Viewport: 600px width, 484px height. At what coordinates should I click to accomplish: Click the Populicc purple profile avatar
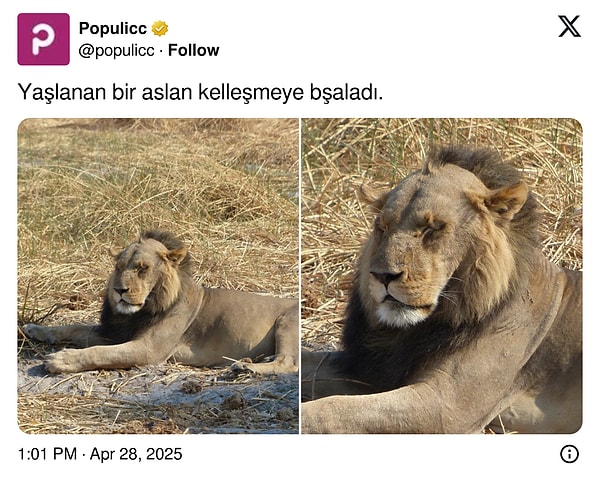[x=44, y=39]
